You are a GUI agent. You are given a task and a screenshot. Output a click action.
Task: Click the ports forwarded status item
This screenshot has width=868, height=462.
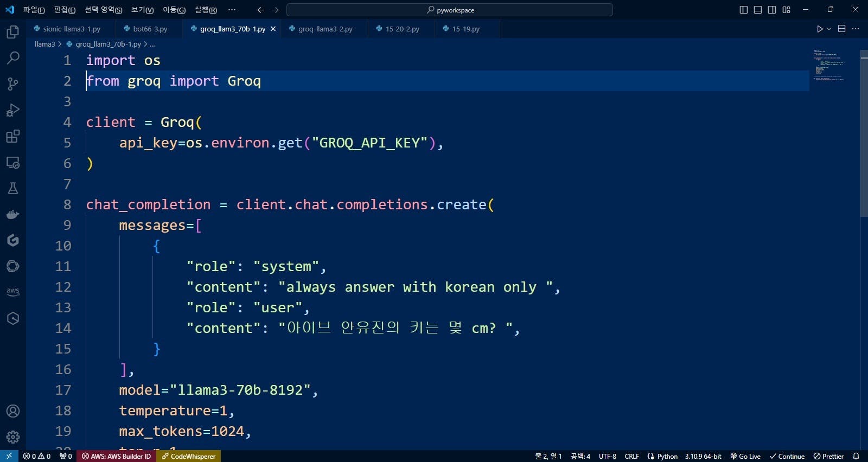[x=66, y=456]
